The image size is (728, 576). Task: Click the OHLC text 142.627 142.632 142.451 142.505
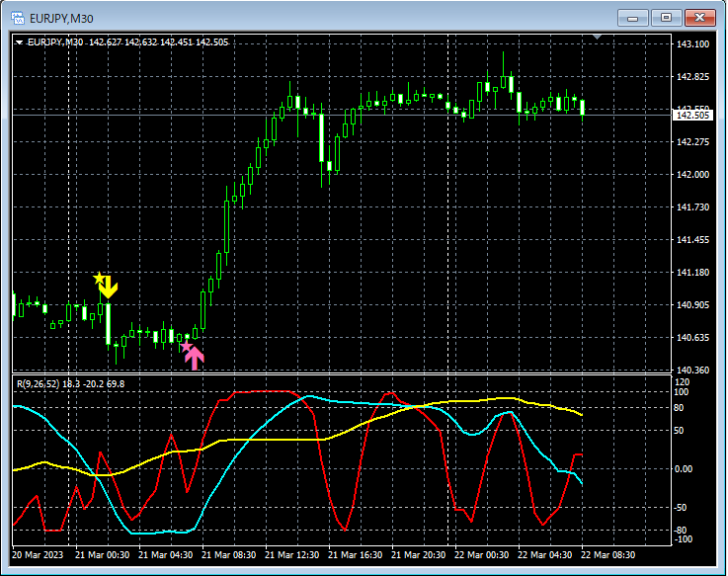tap(158, 42)
